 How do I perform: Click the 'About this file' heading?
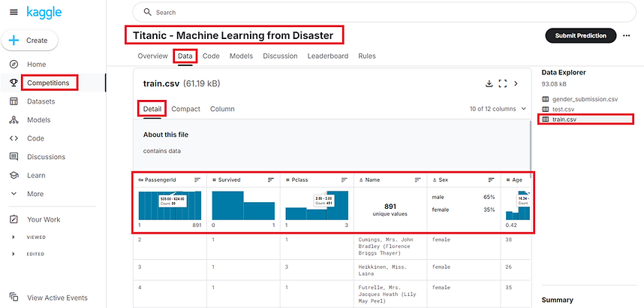(166, 134)
